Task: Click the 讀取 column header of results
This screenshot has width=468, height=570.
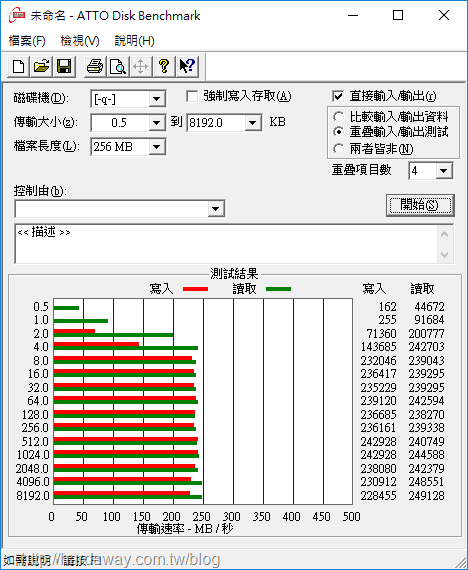Action: click(422, 289)
